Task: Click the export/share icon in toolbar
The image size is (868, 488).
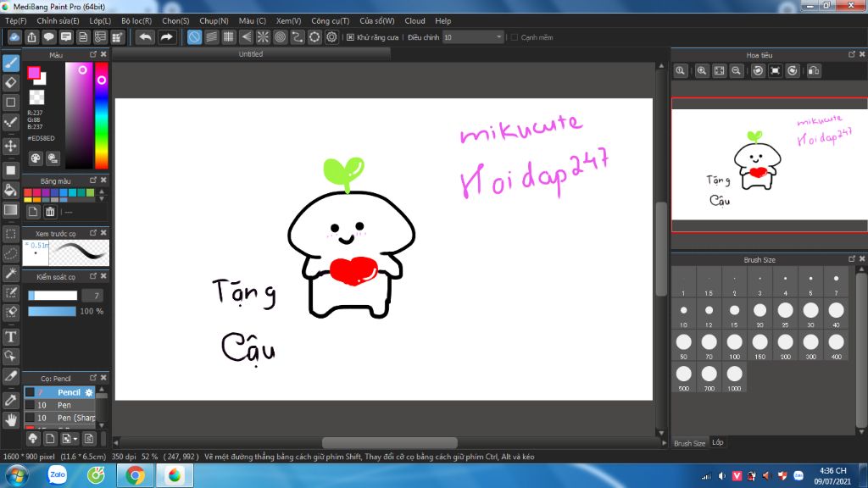Action: pyautogui.click(x=31, y=37)
